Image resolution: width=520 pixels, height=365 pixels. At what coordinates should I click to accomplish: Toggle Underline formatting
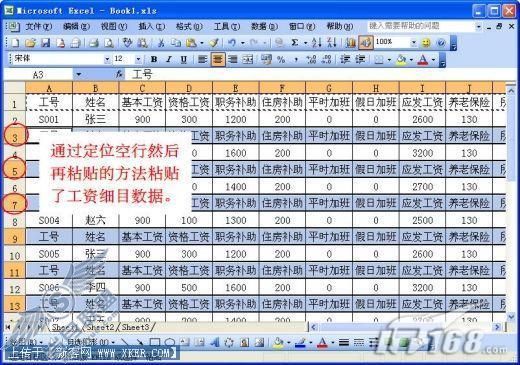pyautogui.click(x=184, y=60)
